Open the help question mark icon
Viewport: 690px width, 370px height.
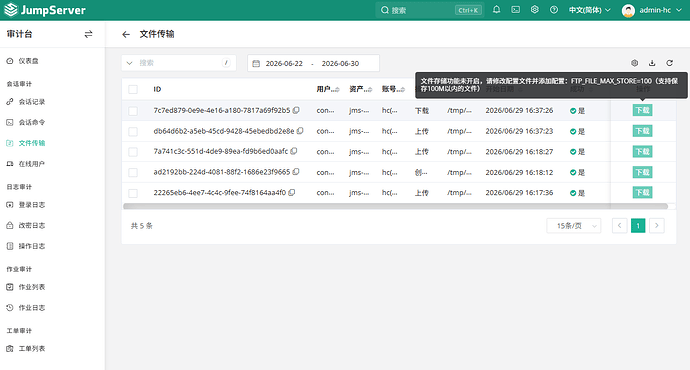tap(554, 10)
